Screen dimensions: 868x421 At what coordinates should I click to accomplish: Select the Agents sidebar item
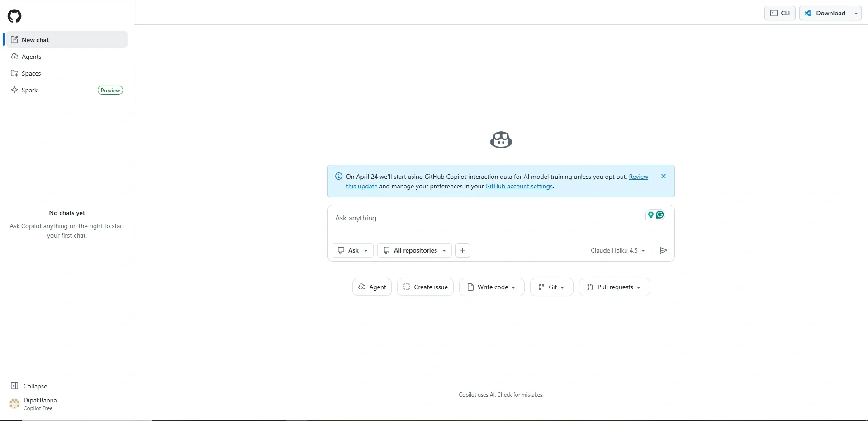(32, 56)
